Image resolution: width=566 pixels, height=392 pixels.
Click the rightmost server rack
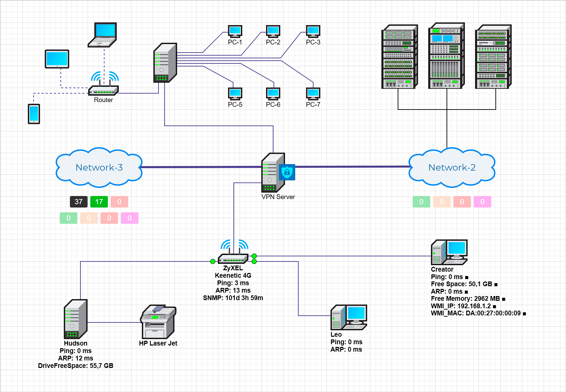[493, 57]
